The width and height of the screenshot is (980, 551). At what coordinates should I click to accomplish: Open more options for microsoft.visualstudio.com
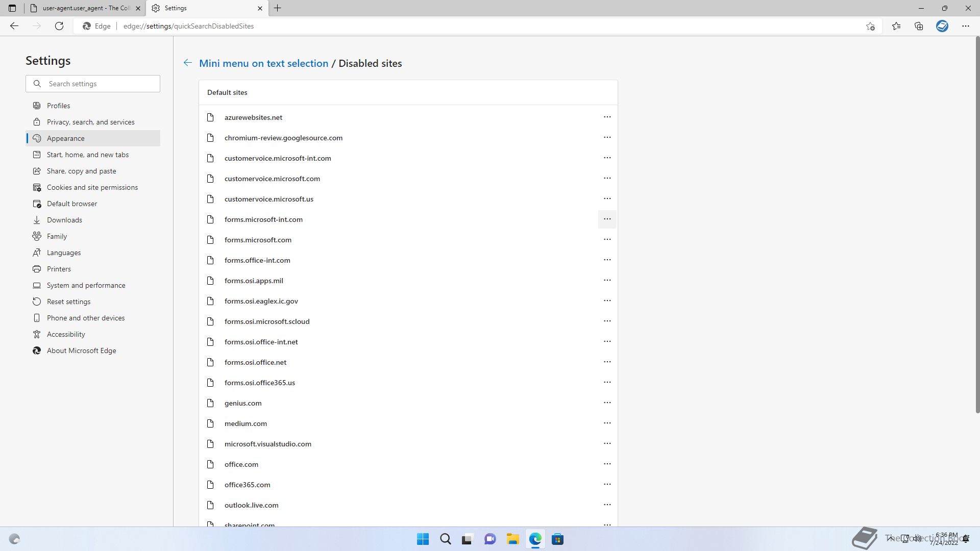tap(607, 443)
